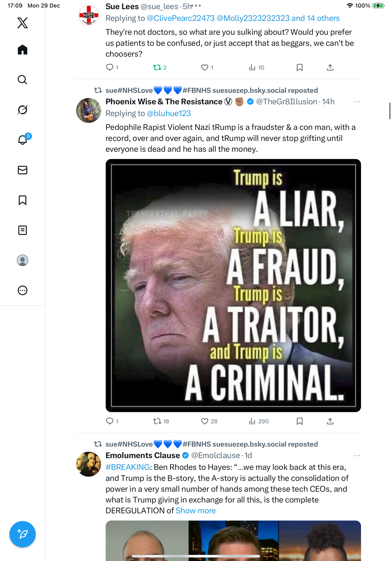
Task: Open more options on Phoenix Wise post
Action: click(357, 102)
